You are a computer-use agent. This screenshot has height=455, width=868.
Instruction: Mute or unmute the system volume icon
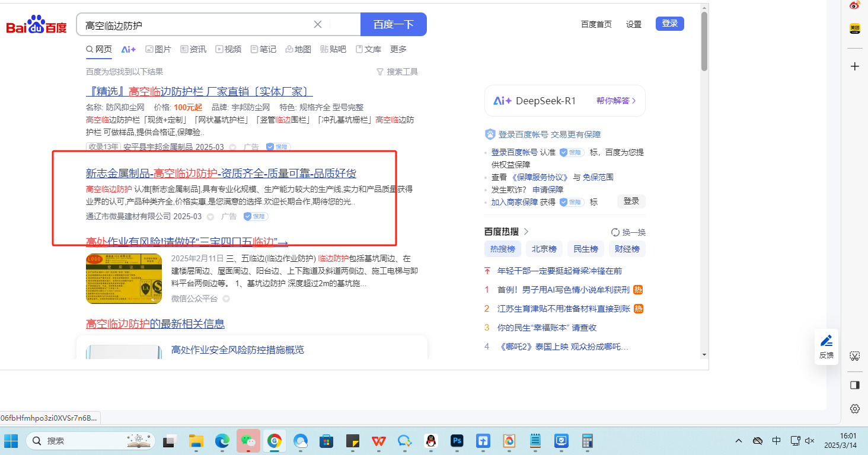[x=810, y=441]
